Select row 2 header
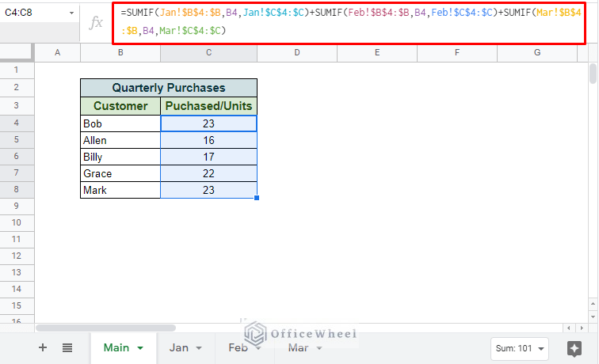599x364 pixels. click(x=17, y=87)
